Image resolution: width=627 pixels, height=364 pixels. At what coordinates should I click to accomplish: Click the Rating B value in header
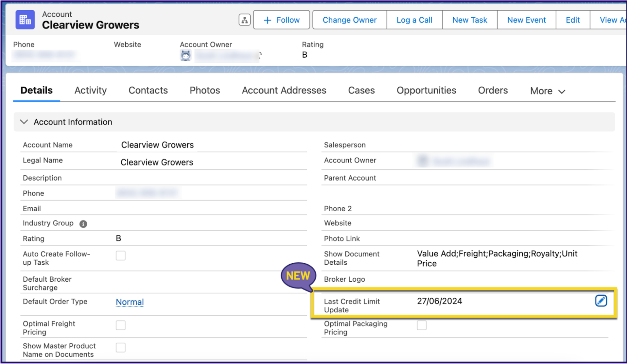305,55
